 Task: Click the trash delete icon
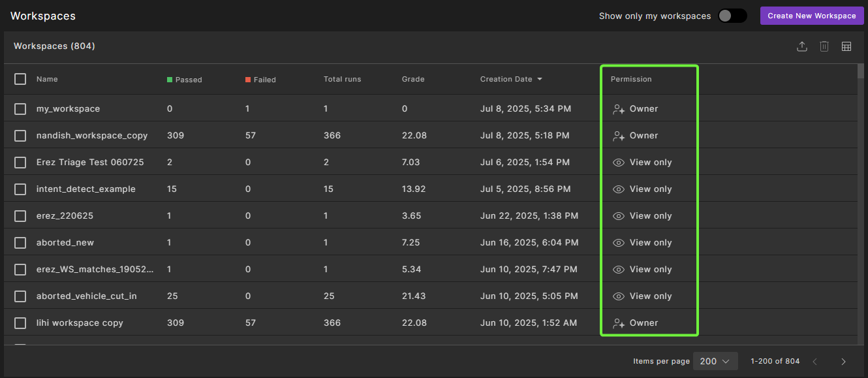point(824,46)
